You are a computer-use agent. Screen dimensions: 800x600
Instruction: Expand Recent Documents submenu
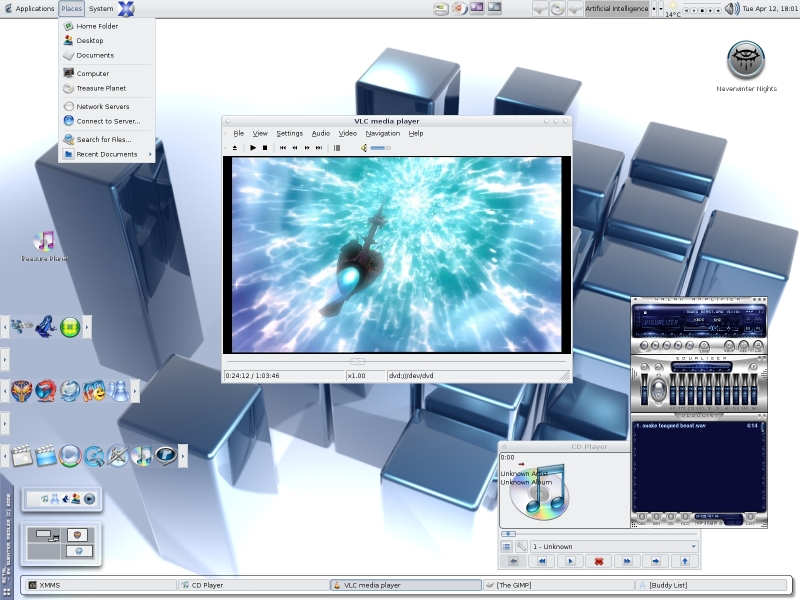point(107,154)
